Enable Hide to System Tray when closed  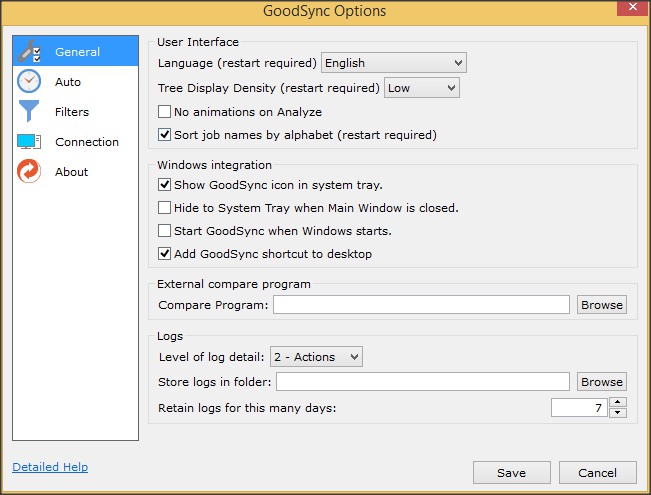pyautogui.click(x=164, y=207)
